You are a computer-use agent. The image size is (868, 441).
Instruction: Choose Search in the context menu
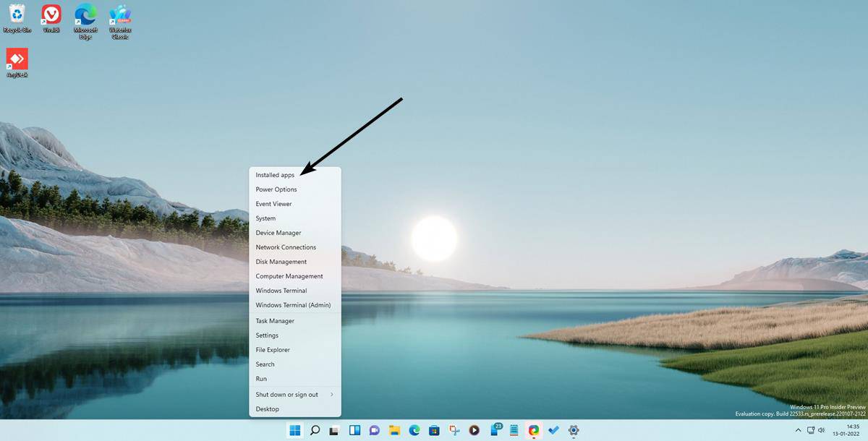(295, 364)
